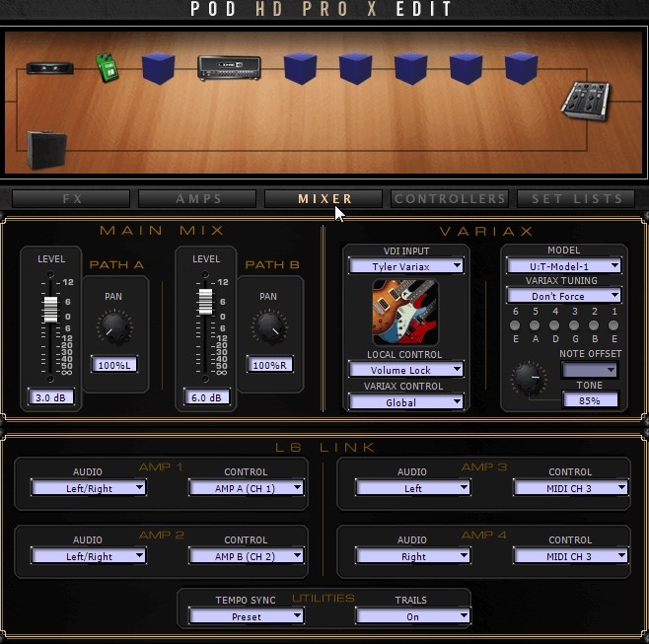
Task: Open the Trails On dropdown
Action: click(x=412, y=616)
